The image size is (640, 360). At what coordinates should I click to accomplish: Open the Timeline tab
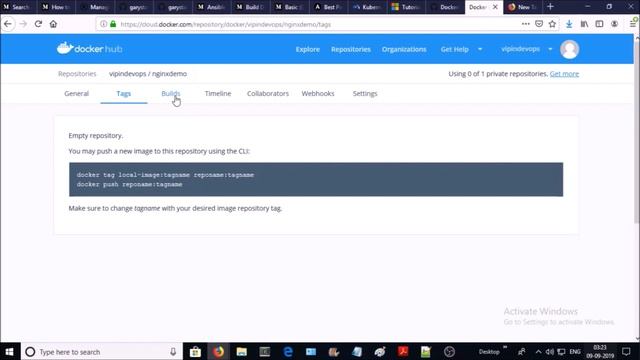pyautogui.click(x=218, y=93)
